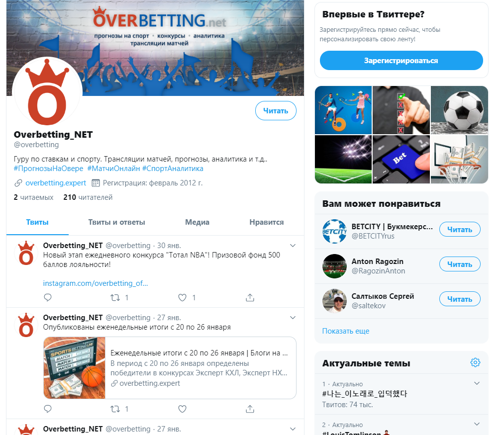Retweet the Тотал NBA contest tweet
This screenshot has width=504, height=435.
click(115, 297)
